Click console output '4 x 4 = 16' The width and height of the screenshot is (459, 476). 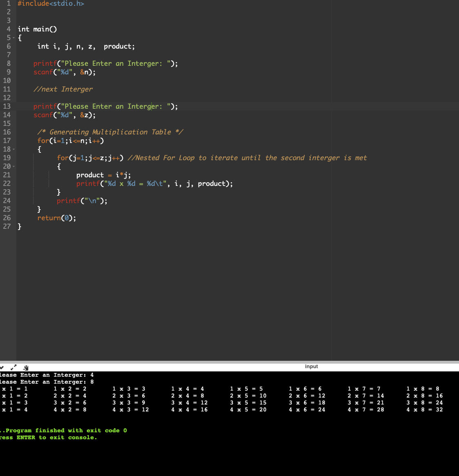click(189, 410)
